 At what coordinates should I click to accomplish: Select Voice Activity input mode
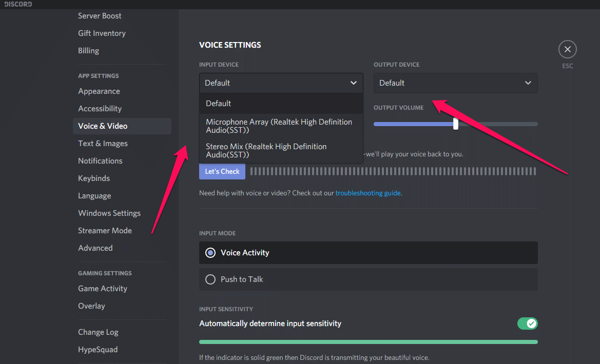pos(368,253)
